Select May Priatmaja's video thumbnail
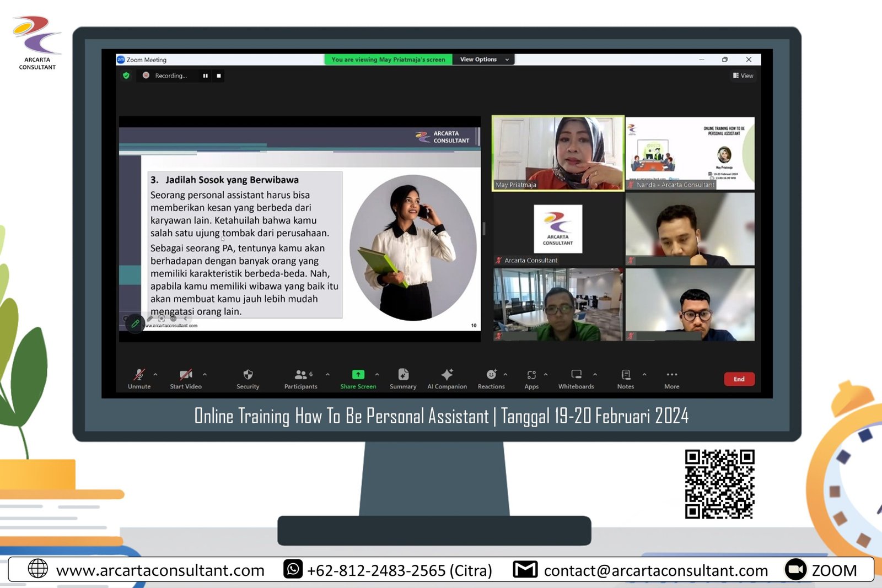882x588 pixels. point(557,153)
